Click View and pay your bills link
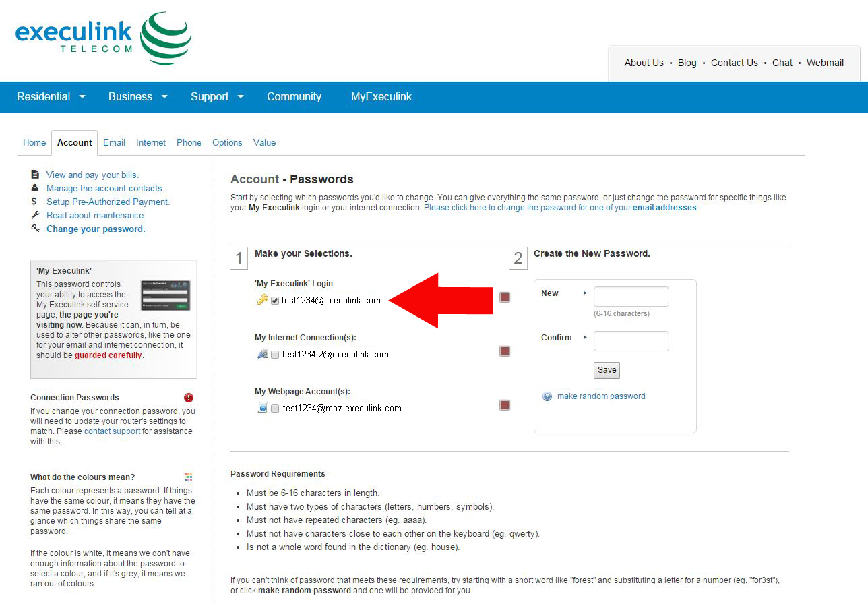The image size is (868, 604). click(92, 175)
